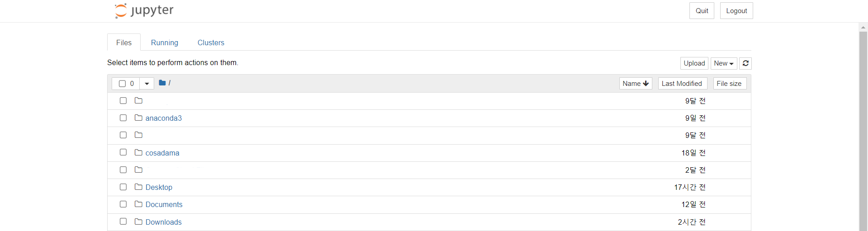
Task: Click the Documents folder icon
Action: point(139,204)
